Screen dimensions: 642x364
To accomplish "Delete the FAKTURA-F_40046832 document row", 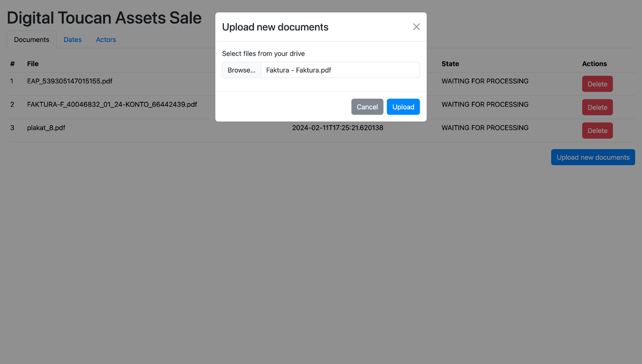I will pos(597,107).
